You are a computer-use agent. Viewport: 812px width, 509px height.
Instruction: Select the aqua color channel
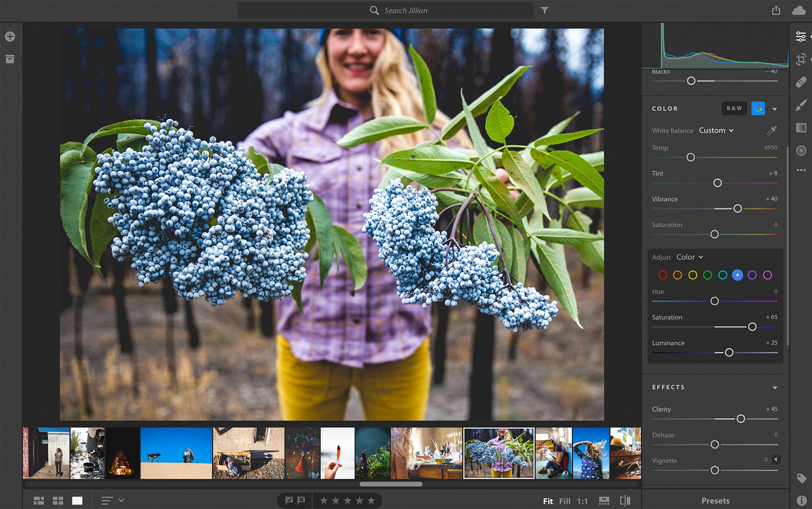[x=723, y=275]
